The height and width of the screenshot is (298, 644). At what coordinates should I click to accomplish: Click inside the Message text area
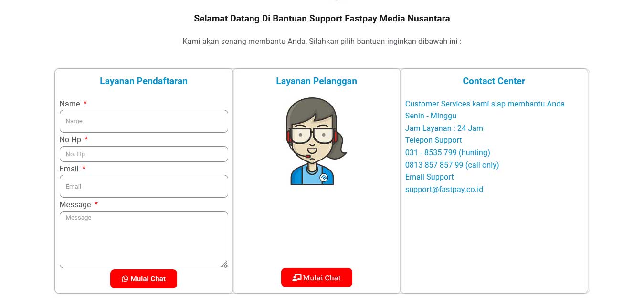pyautogui.click(x=144, y=239)
